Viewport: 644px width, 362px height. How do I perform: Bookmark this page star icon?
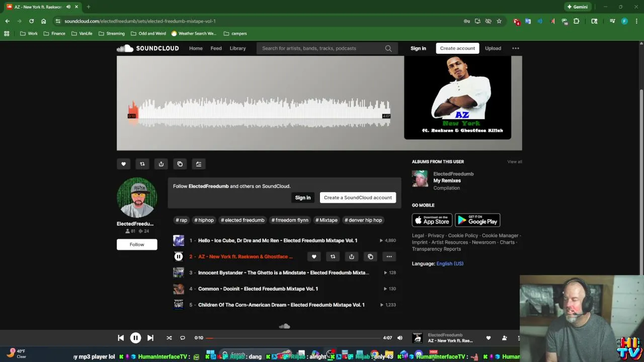[499, 21]
